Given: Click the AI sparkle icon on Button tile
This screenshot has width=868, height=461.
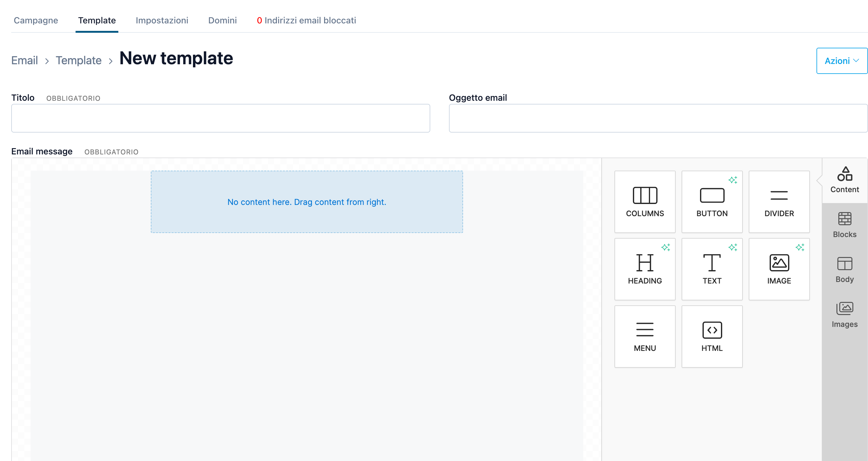Looking at the screenshot, I should pos(732,180).
